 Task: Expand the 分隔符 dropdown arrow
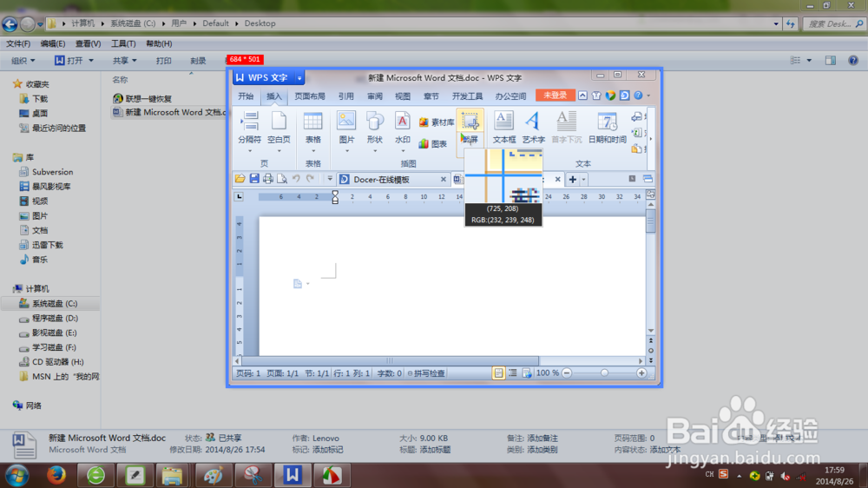tap(250, 151)
